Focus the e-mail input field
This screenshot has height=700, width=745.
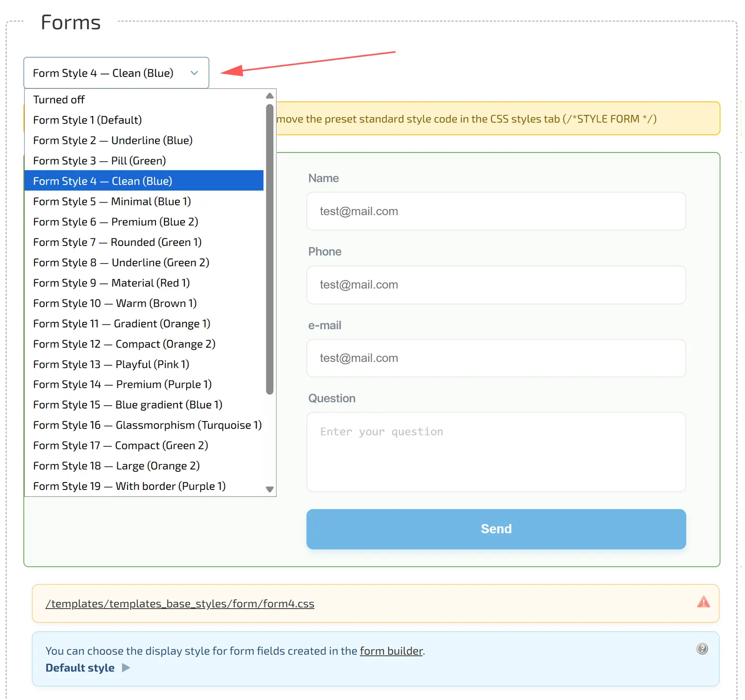coord(496,358)
